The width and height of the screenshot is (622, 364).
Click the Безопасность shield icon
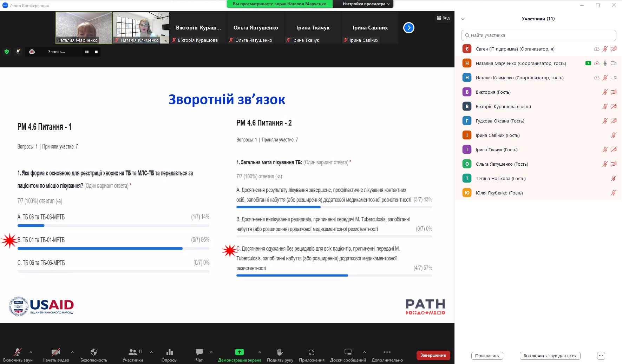pyautogui.click(x=93, y=352)
